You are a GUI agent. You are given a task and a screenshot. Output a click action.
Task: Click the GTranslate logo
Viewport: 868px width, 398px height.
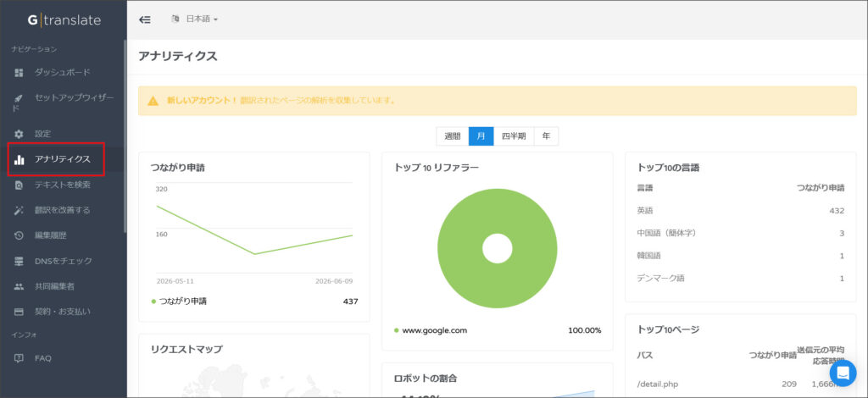tap(64, 20)
